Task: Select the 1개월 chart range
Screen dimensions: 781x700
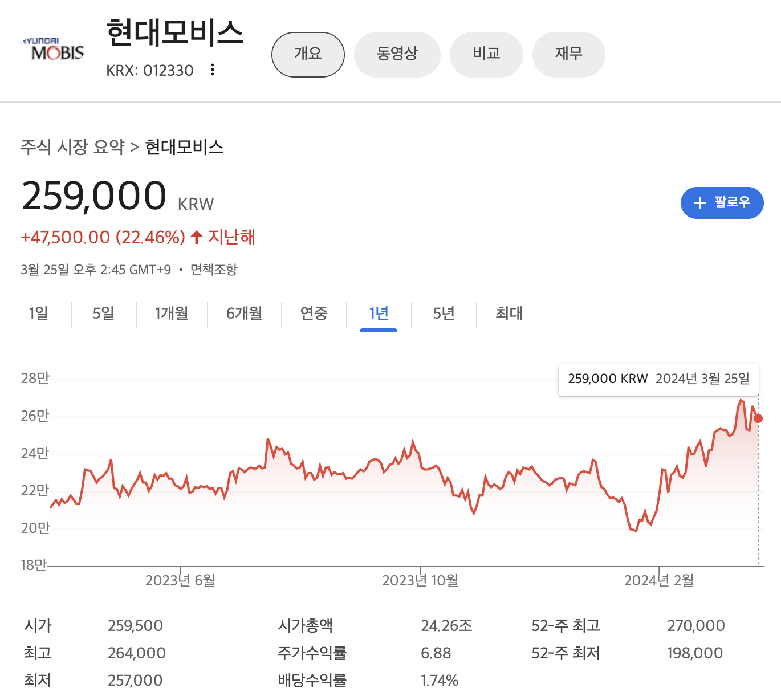Action: [172, 313]
